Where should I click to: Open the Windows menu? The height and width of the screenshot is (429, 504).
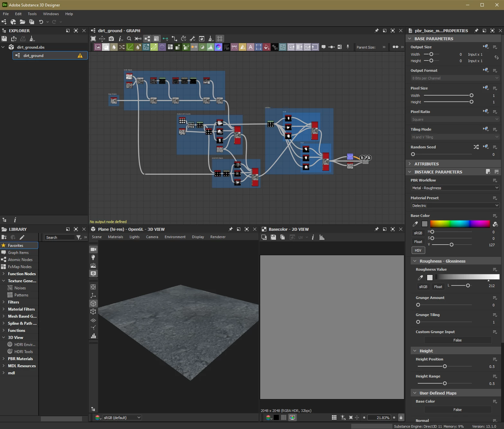click(51, 14)
